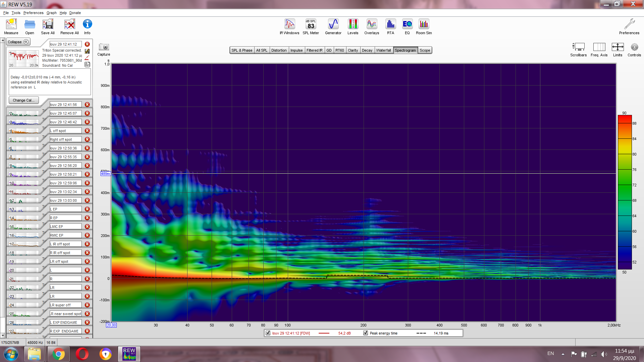Click the Remove All measurements icon

[x=69, y=27]
